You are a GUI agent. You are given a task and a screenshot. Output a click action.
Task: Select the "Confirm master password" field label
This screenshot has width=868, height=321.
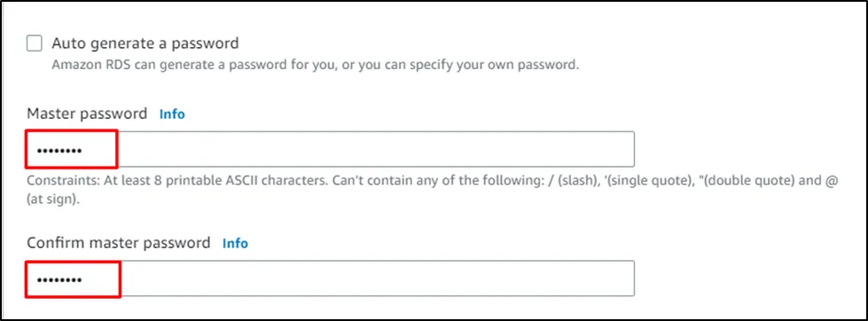[119, 243]
